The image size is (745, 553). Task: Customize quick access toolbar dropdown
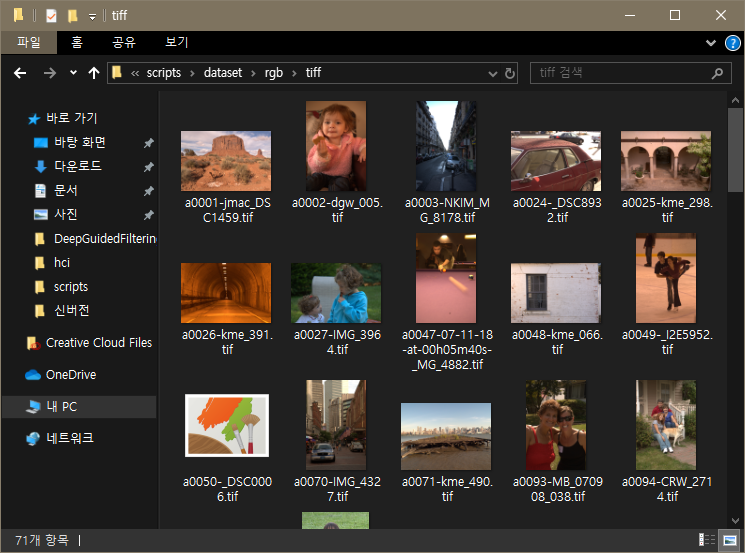(x=92, y=17)
